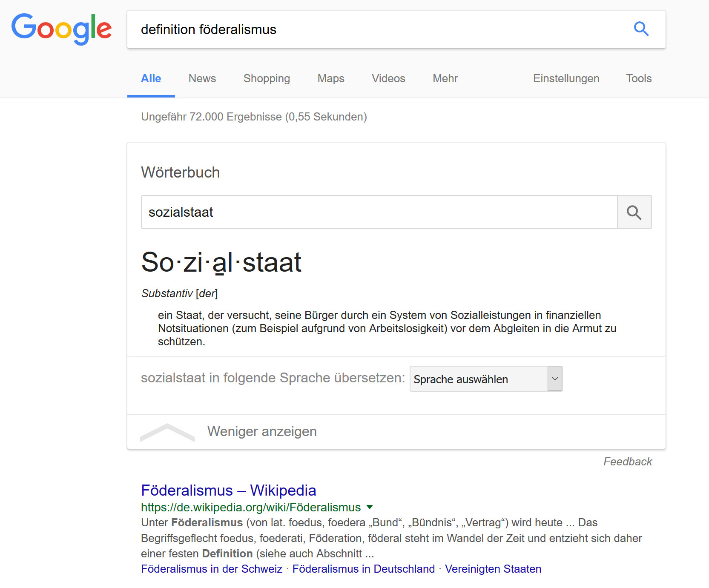Viewport: 709px width, 588px height.
Task: Click the search magnifier icon in top search bar
Action: (641, 29)
